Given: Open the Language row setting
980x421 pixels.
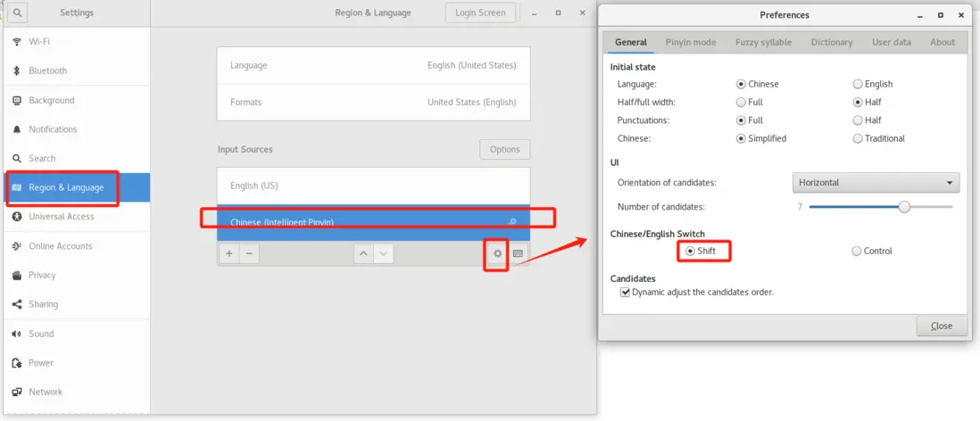Looking at the screenshot, I should [x=373, y=65].
